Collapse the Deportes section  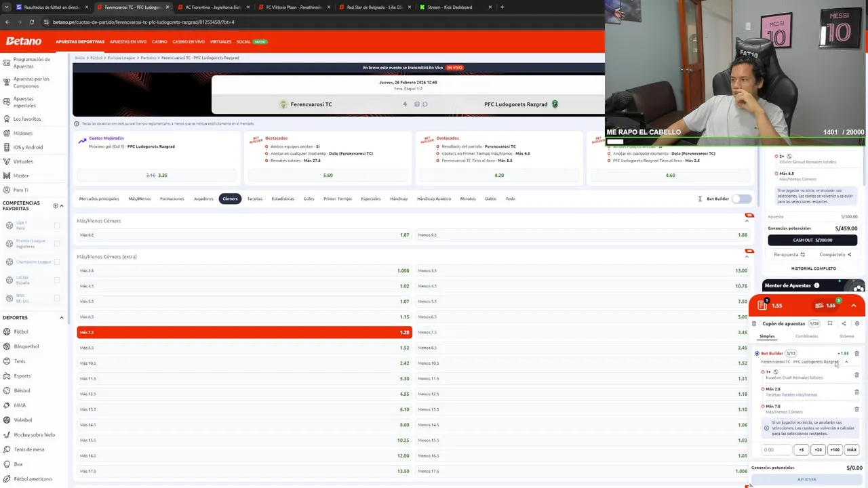click(x=61, y=317)
